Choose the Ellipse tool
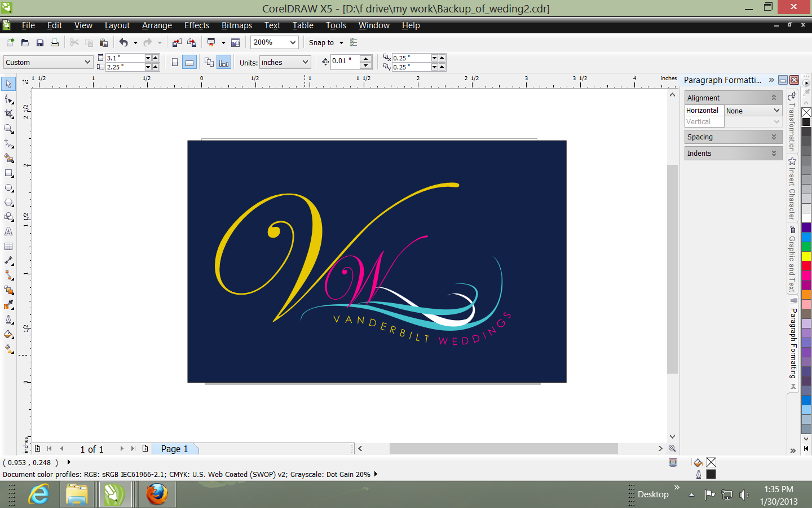 click(8, 188)
